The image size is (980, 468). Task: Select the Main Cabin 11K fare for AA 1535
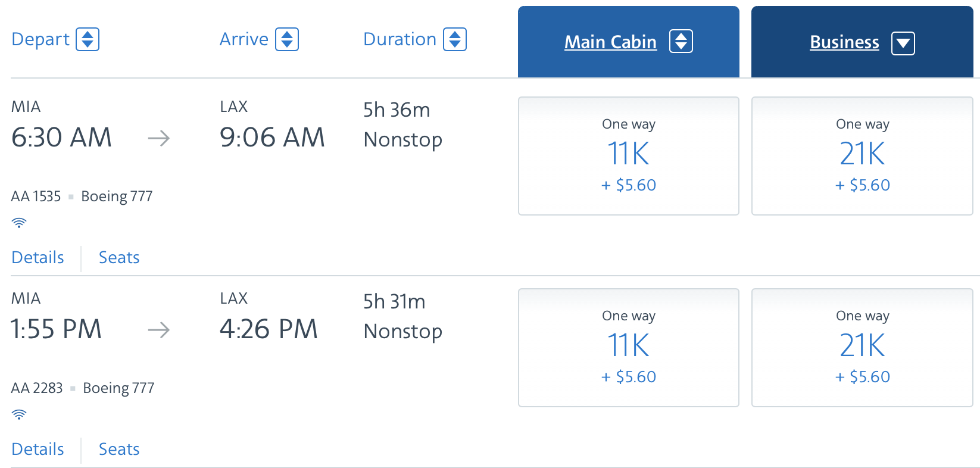(628, 155)
